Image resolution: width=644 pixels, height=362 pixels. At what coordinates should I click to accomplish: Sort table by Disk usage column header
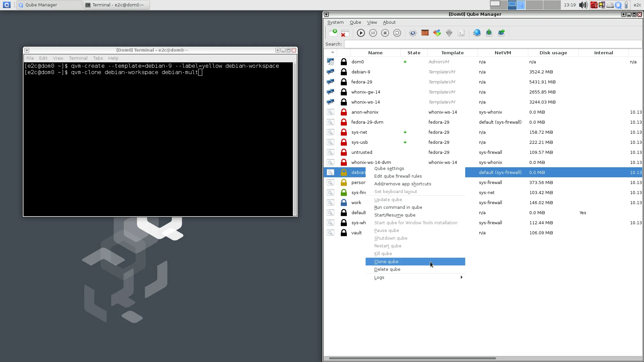tap(553, 53)
